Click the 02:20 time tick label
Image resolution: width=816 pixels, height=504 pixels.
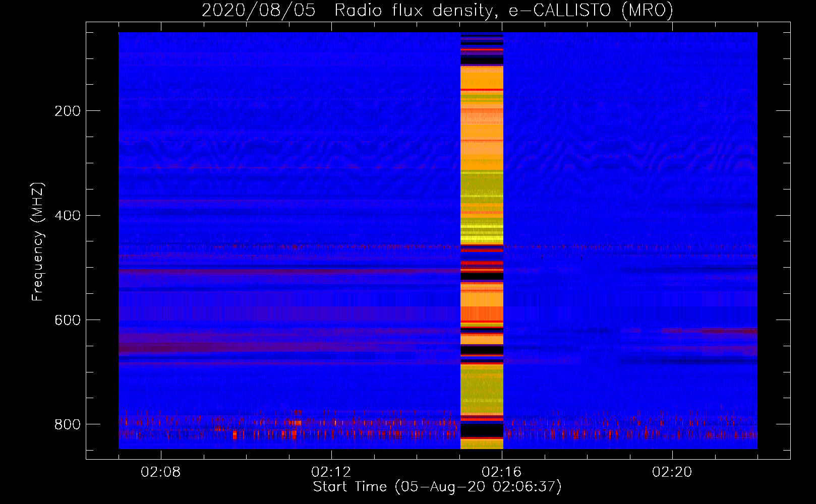coord(672,472)
